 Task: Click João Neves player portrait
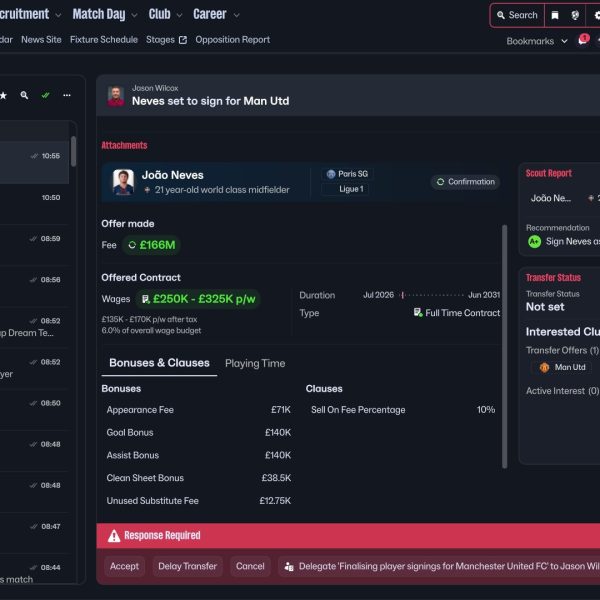pos(123,181)
